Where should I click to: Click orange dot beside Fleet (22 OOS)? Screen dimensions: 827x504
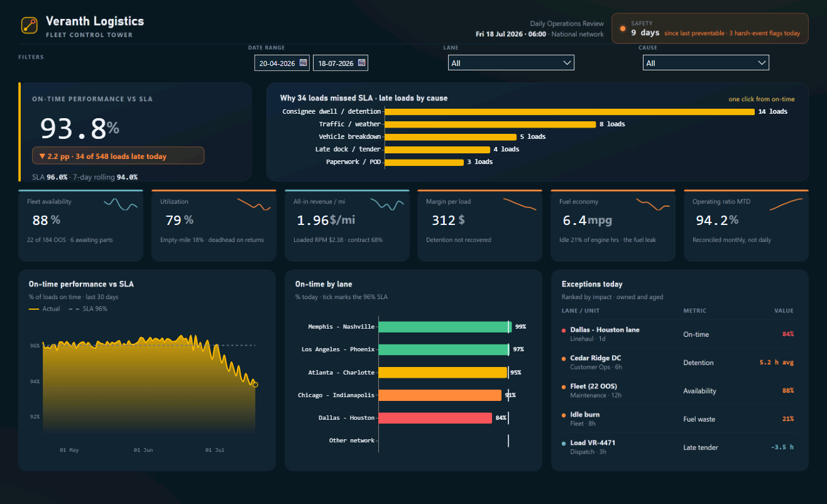click(564, 386)
